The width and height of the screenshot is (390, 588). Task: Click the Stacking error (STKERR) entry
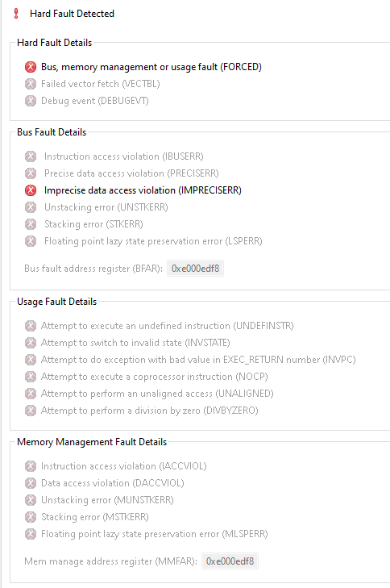pyautogui.click(x=93, y=224)
